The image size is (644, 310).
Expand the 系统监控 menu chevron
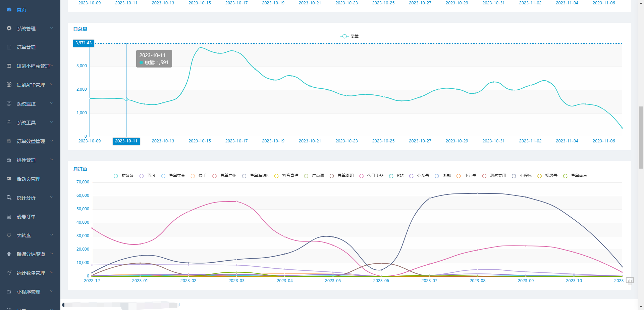pyautogui.click(x=52, y=103)
